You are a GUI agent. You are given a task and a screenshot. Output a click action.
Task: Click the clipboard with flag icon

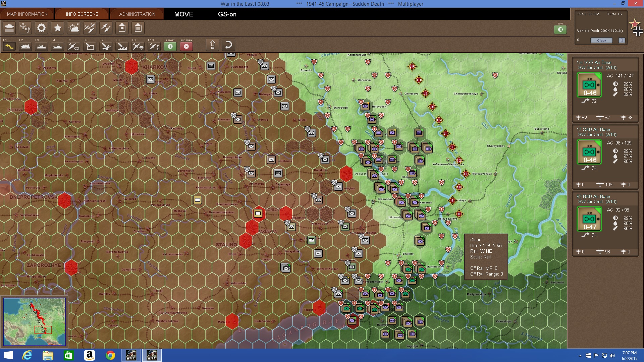coord(122,28)
